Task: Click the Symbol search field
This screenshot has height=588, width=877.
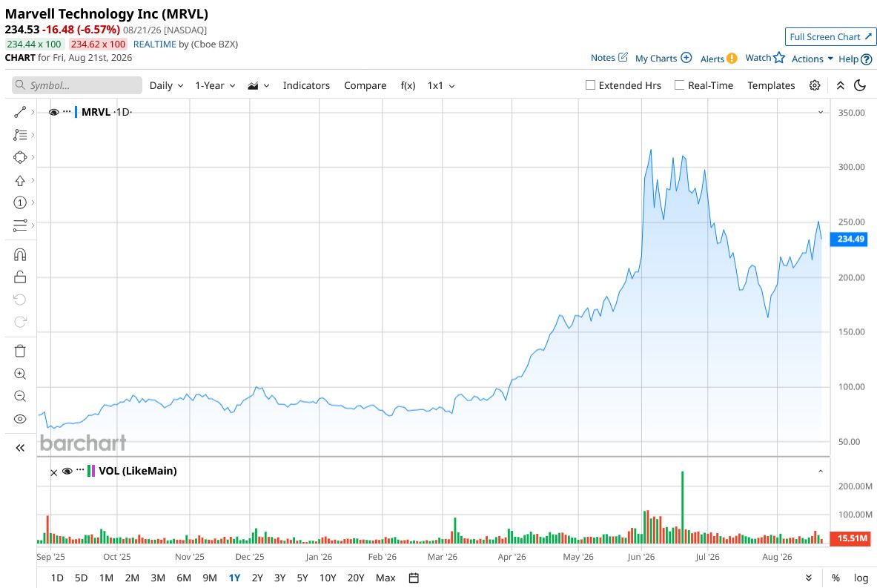Action: (x=77, y=85)
